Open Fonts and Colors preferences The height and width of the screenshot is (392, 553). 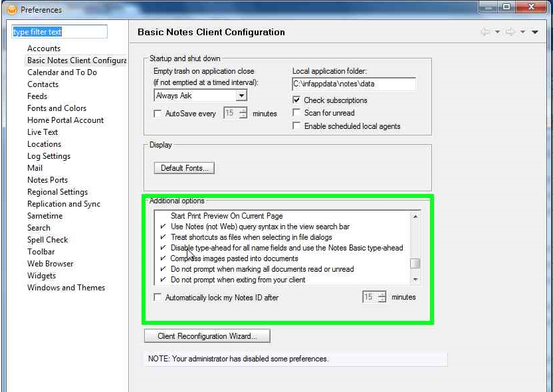(x=56, y=108)
